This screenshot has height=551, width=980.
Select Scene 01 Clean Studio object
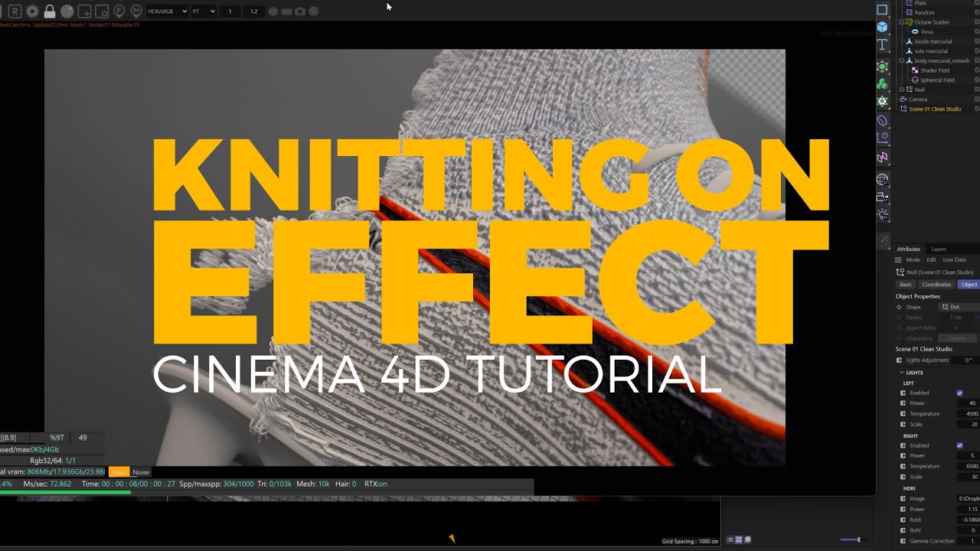(x=935, y=109)
